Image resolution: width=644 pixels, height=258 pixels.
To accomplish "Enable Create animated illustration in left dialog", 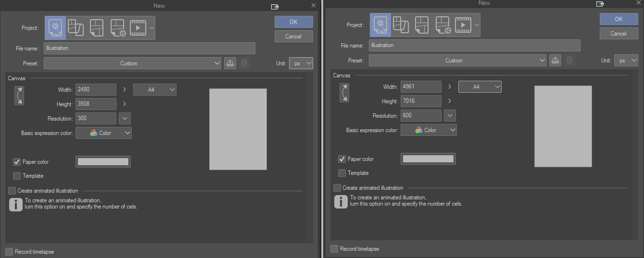I will coord(12,191).
